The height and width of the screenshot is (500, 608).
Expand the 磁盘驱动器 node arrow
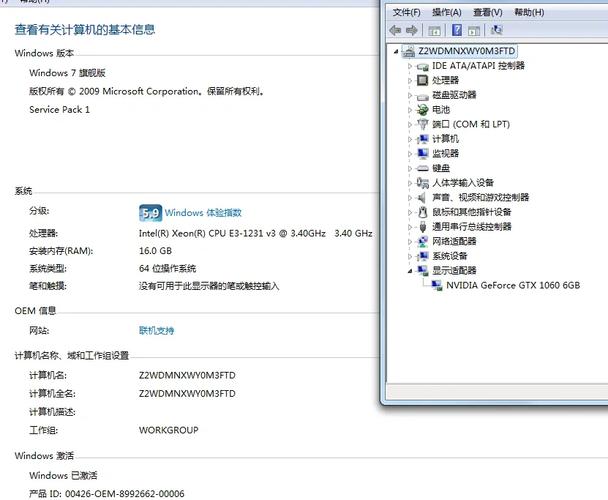(x=410, y=95)
